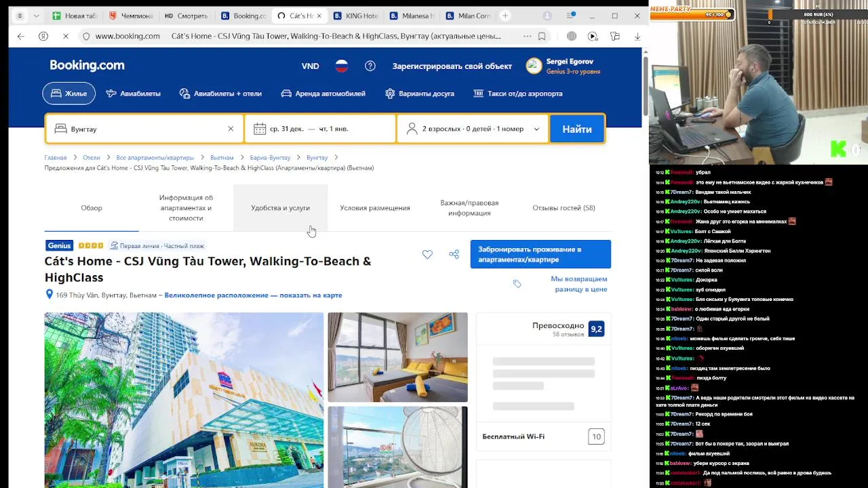Open the check-out date чт, 1 янв.
This screenshot has width=868, height=488.
[334, 129]
